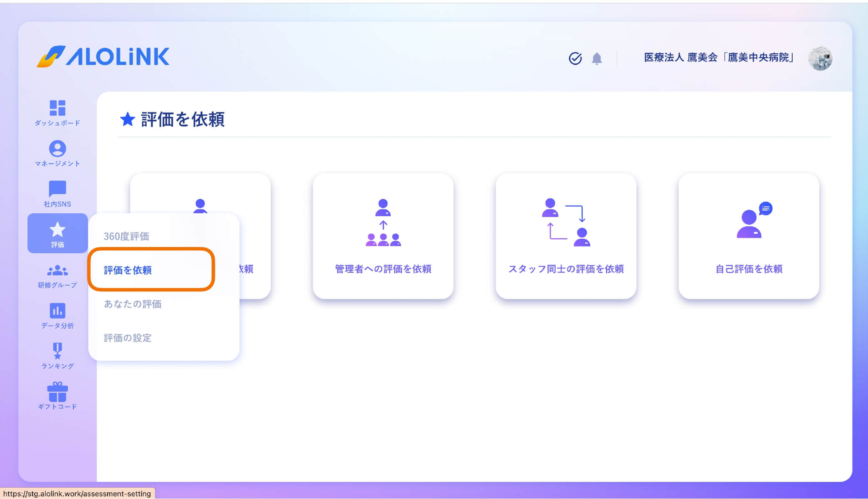Open the 研修グループ section
The height and width of the screenshot is (499, 868).
[x=58, y=273]
